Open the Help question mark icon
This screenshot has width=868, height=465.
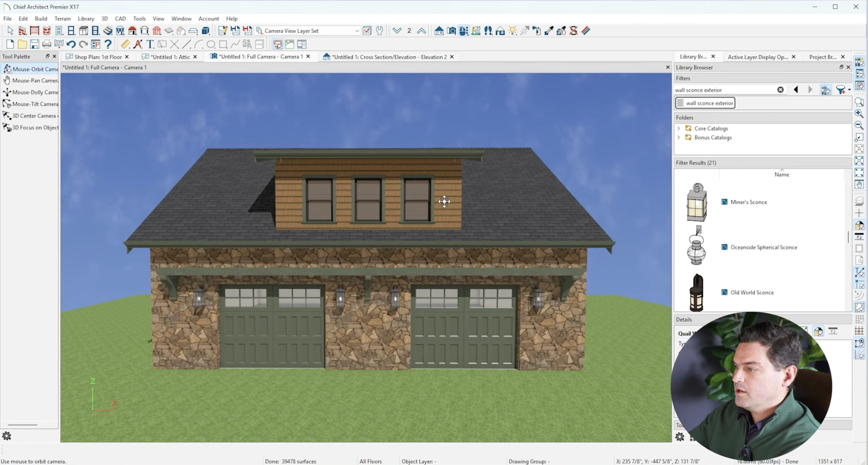point(108,44)
